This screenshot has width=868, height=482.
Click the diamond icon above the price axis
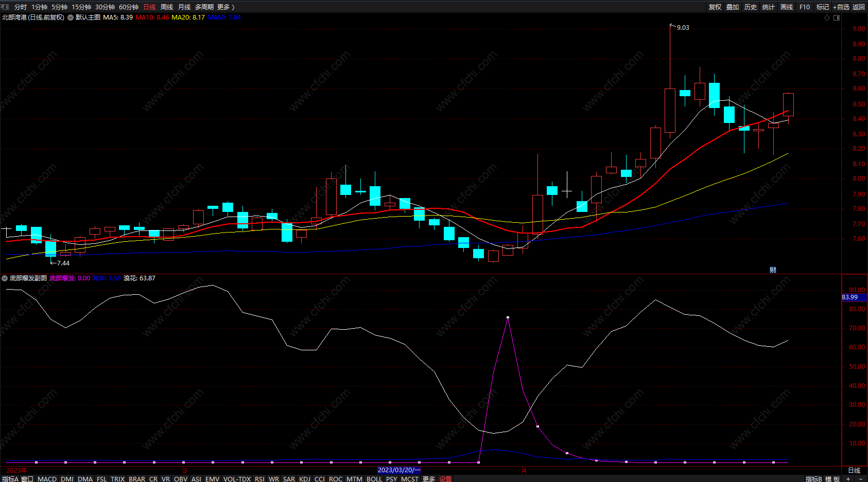(x=827, y=17)
